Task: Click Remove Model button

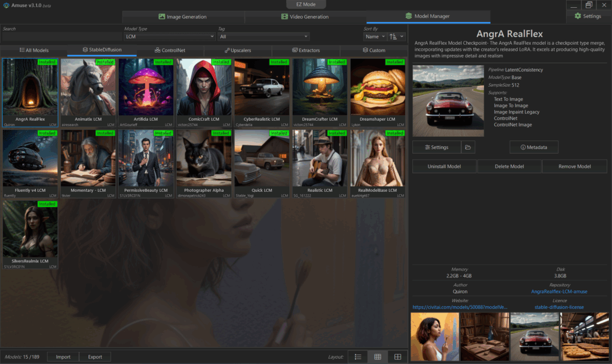Action: [574, 166]
